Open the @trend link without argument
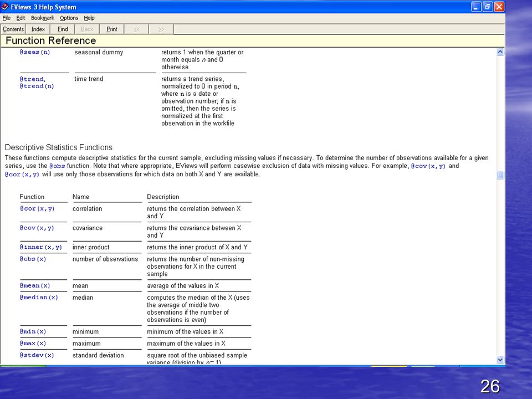This screenshot has width=532, height=399. pyautogui.click(x=32, y=79)
